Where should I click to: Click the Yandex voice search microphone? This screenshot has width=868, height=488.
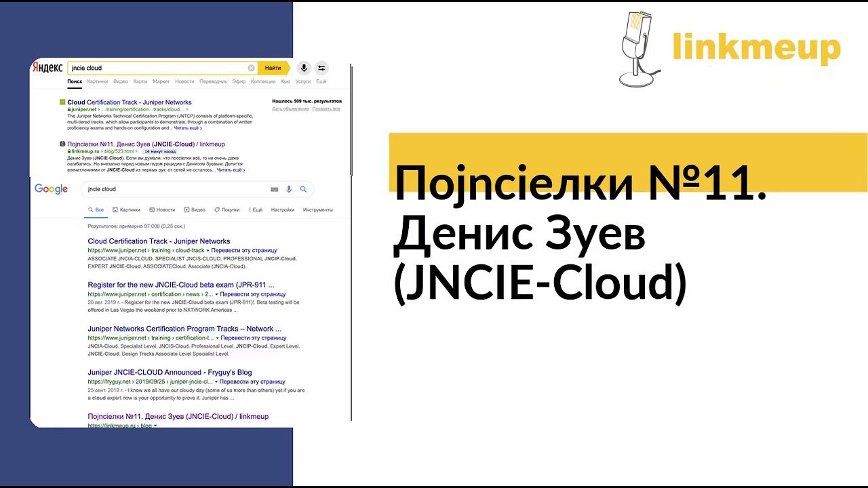coord(304,68)
